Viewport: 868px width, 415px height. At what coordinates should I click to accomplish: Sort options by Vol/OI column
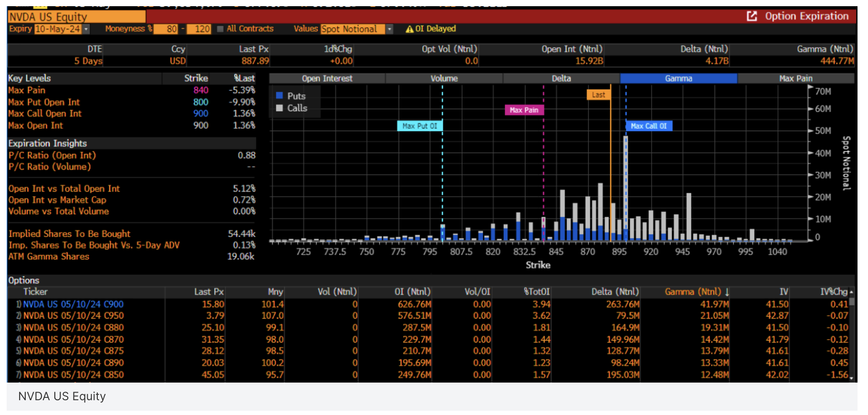(477, 292)
